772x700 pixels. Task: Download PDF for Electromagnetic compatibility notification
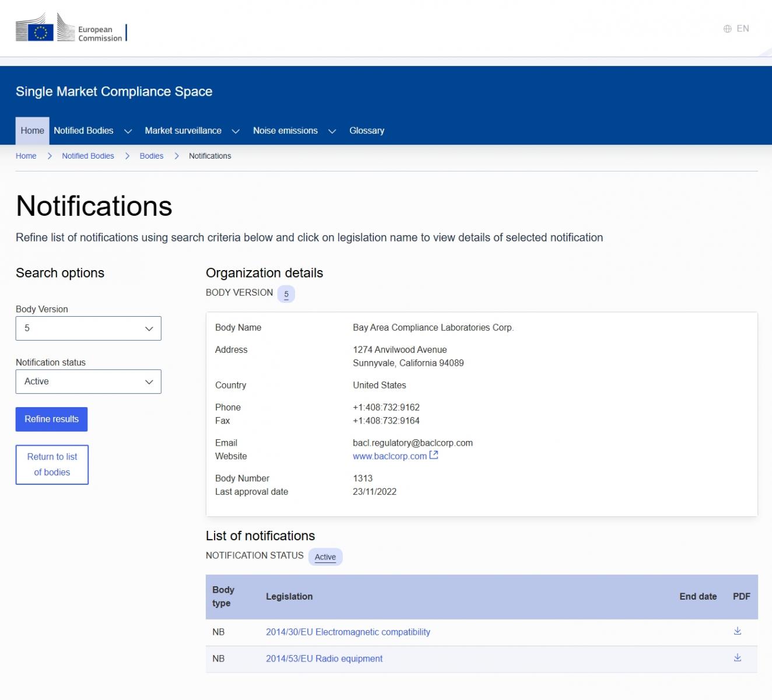click(x=737, y=631)
